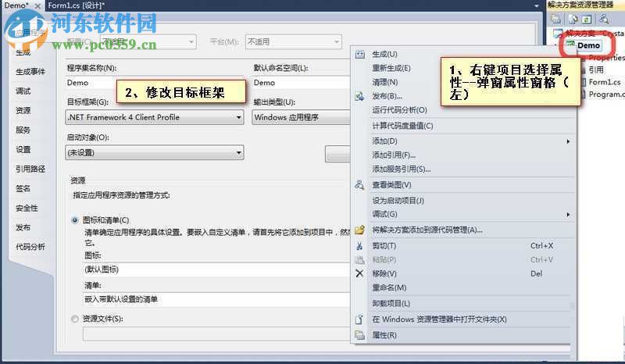This screenshot has height=364, width=625.
Task: Select the 资源文件(S) radio button
Action: tap(74, 319)
